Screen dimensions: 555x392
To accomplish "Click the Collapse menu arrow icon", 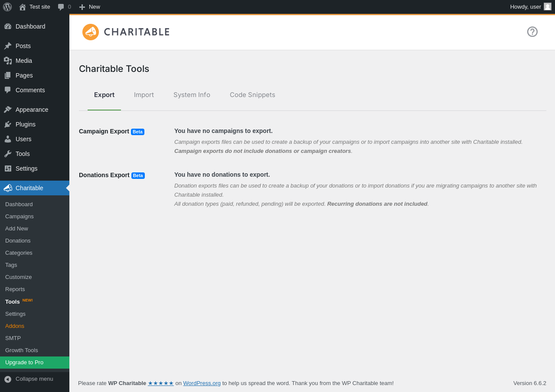I will pyautogui.click(x=8, y=379).
